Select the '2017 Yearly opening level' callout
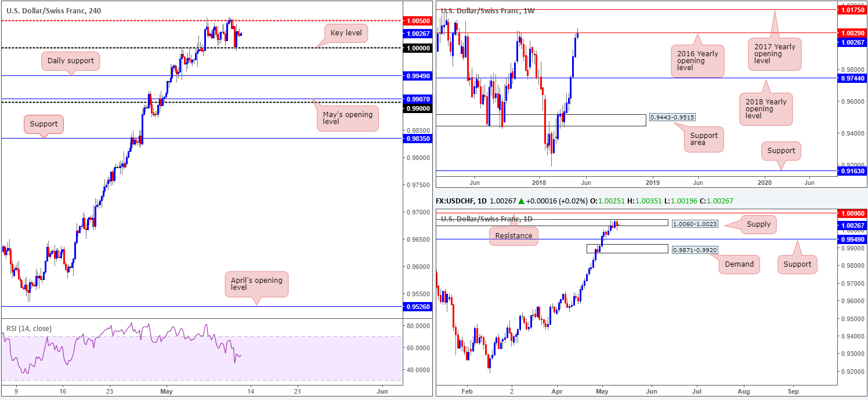Screen dimensions: 868x400 pos(775,53)
